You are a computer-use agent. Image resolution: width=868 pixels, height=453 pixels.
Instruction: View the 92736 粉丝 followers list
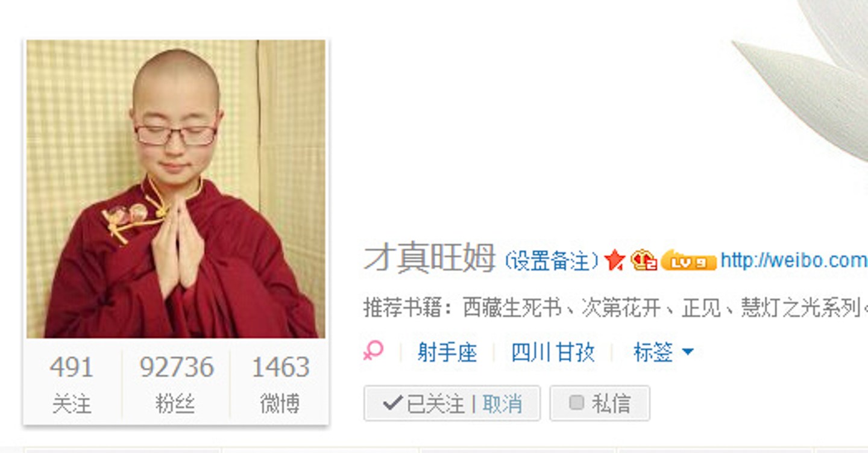coord(176,384)
